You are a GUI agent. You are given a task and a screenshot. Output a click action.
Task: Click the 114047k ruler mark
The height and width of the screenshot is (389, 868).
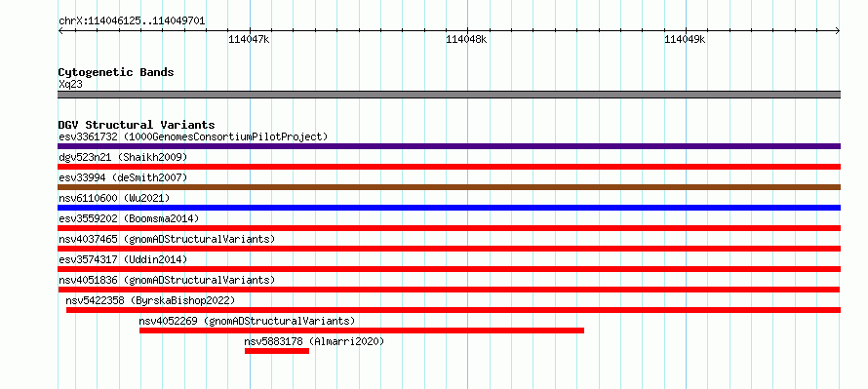point(249,39)
